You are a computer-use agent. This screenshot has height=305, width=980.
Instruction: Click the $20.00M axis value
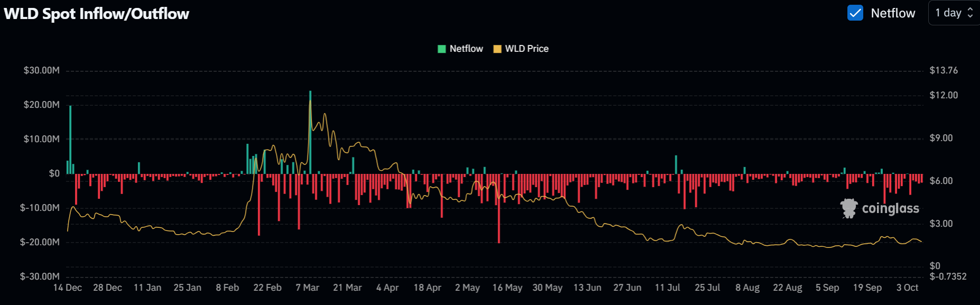(42, 105)
